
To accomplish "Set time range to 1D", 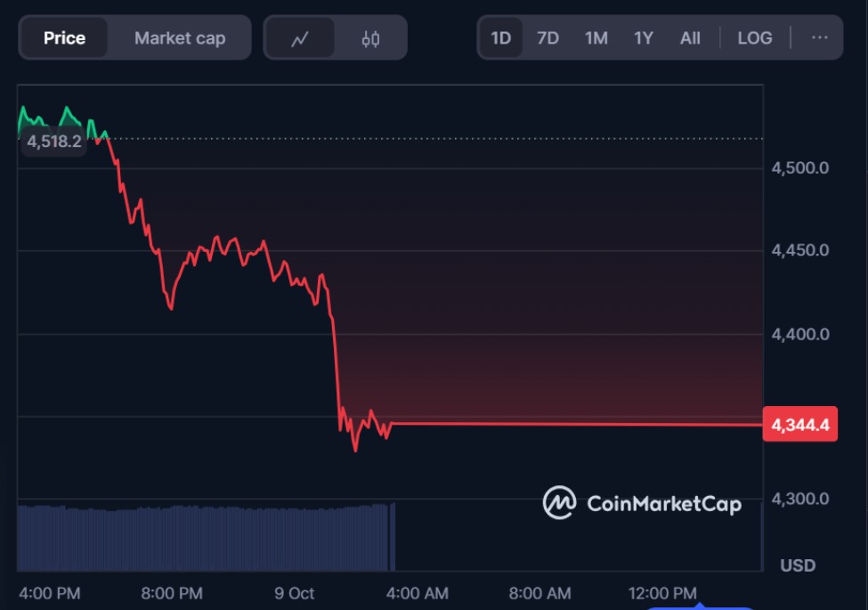I will click(x=501, y=38).
